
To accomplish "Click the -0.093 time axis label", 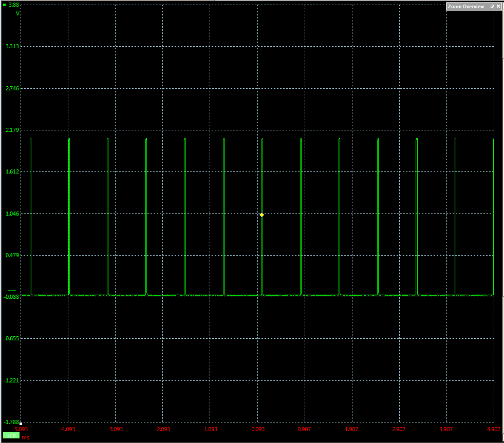I will (257, 429).
